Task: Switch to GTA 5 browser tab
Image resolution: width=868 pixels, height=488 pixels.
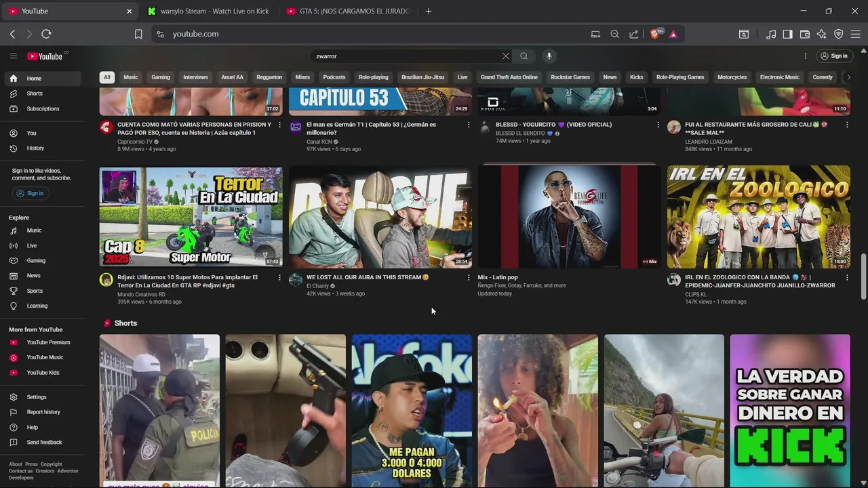Action: (348, 12)
